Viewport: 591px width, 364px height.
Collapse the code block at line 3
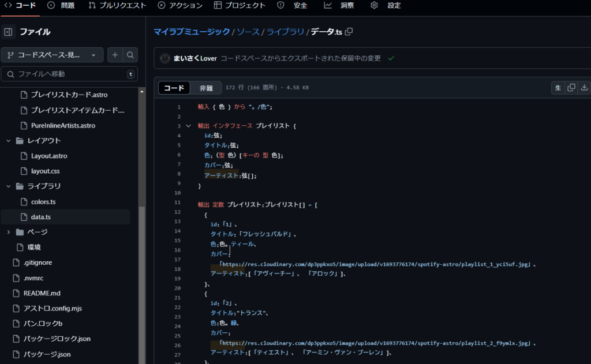pos(189,126)
